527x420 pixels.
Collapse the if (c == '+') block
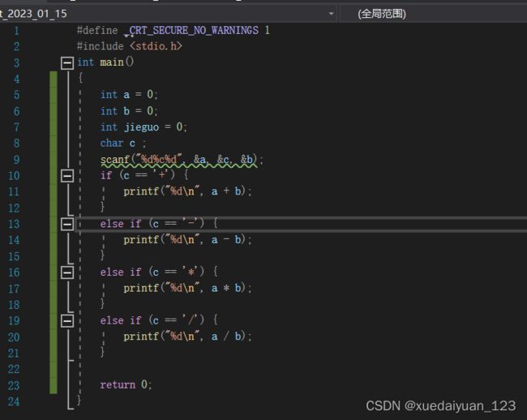point(67,176)
